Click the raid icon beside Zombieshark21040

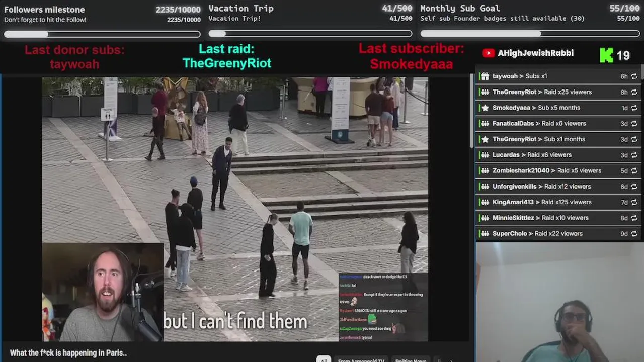coord(485,170)
